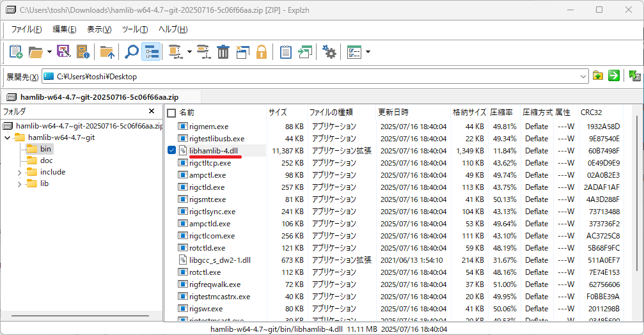This screenshot has height=335, width=644.
Task: Expand the include folder node
Action: (x=19, y=173)
